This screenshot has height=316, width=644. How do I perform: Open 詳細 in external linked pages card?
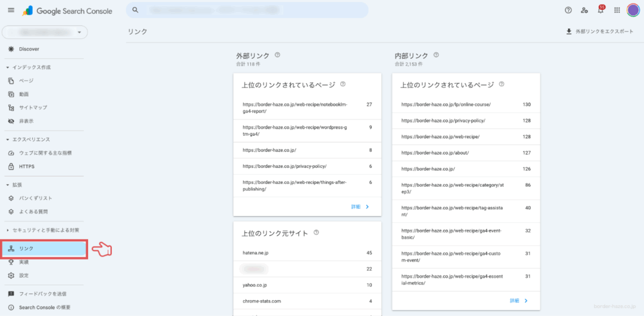[360, 207]
